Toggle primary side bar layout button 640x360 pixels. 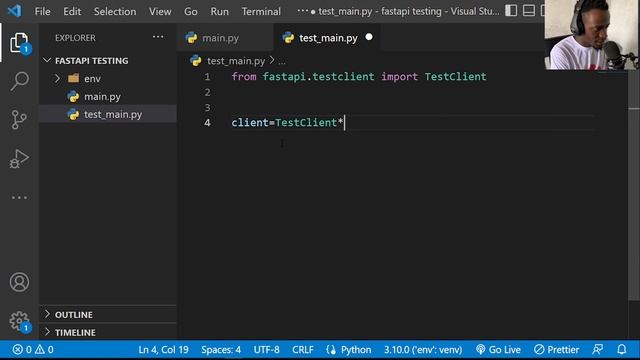point(511,11)
